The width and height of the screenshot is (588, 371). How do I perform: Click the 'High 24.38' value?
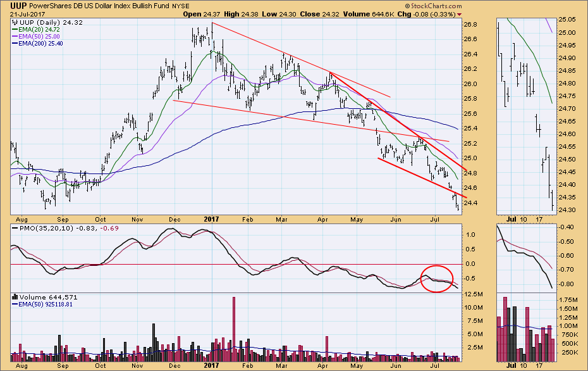click(x=242, y=15)
